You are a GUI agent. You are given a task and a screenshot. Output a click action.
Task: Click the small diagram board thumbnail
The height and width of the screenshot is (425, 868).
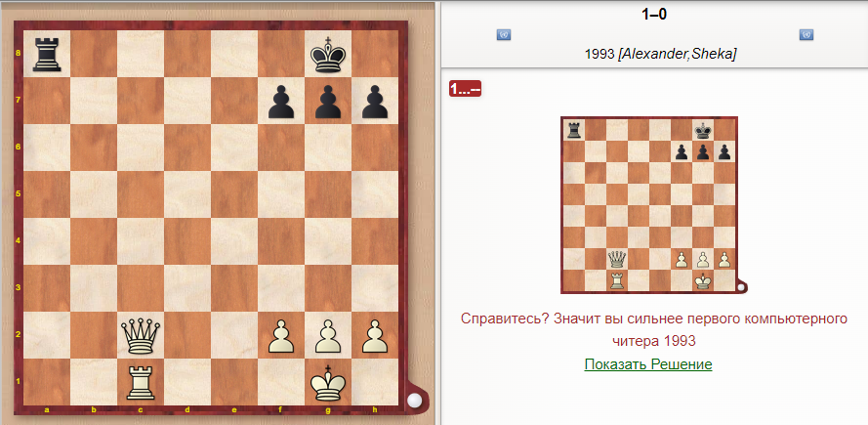click(648, 204)
